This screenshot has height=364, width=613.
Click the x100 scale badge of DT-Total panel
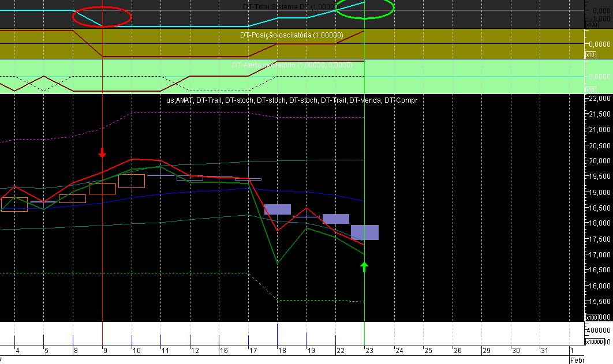[592, 25]
